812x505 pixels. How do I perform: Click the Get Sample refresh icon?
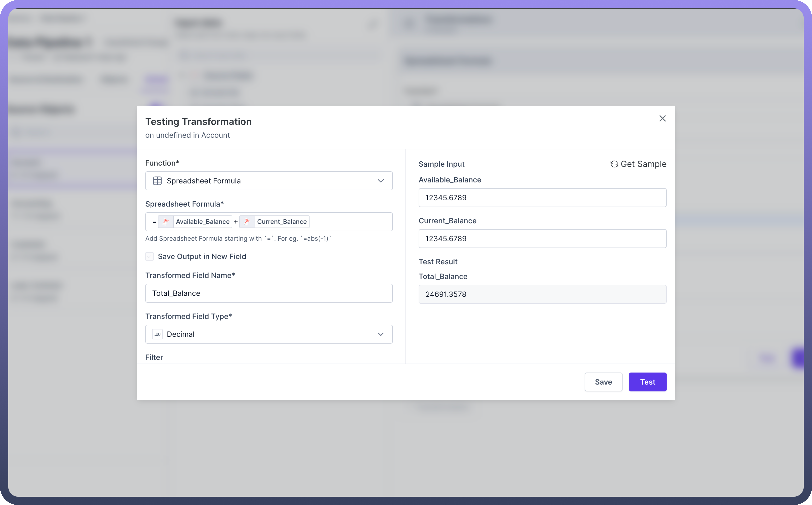click(x=614, y=164)
